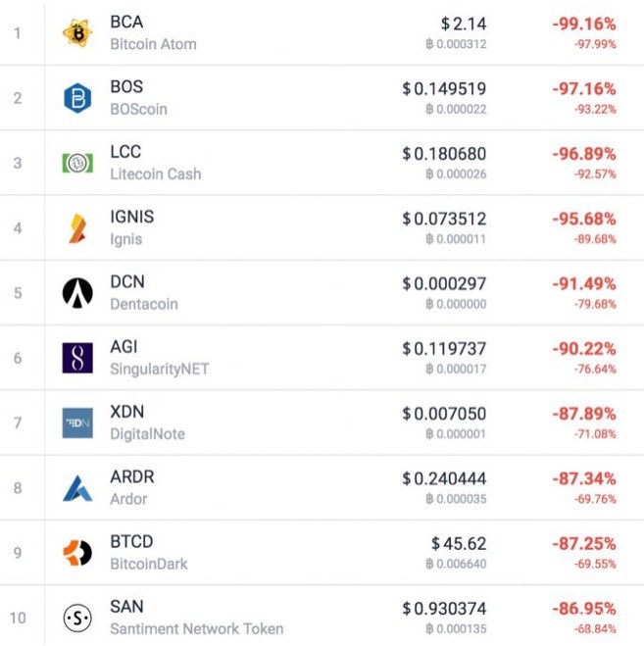Screen dimensions: 644x646
Task: Click the blue BOScoin hexagon icon
Action: [77, 97]
